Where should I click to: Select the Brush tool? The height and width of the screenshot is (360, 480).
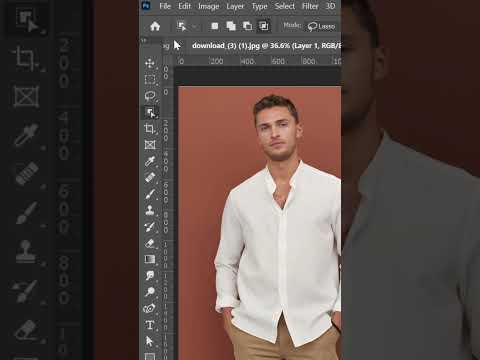tap(150, 194)
